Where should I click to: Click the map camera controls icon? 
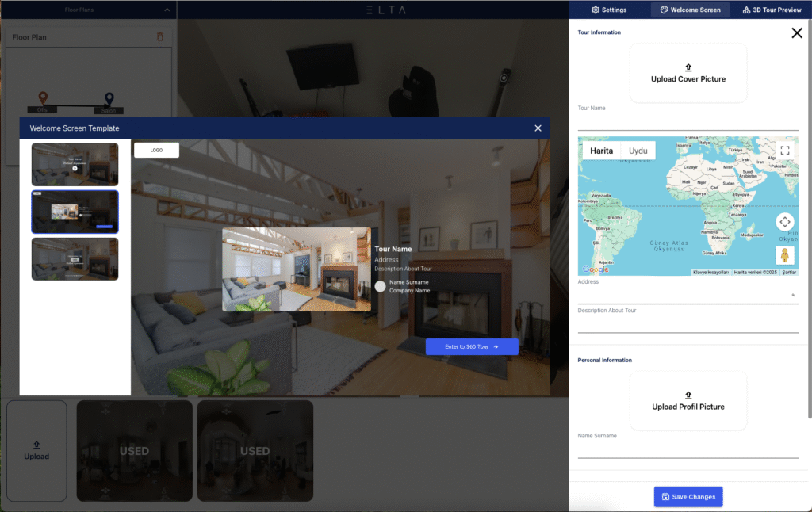coord(784,222)
